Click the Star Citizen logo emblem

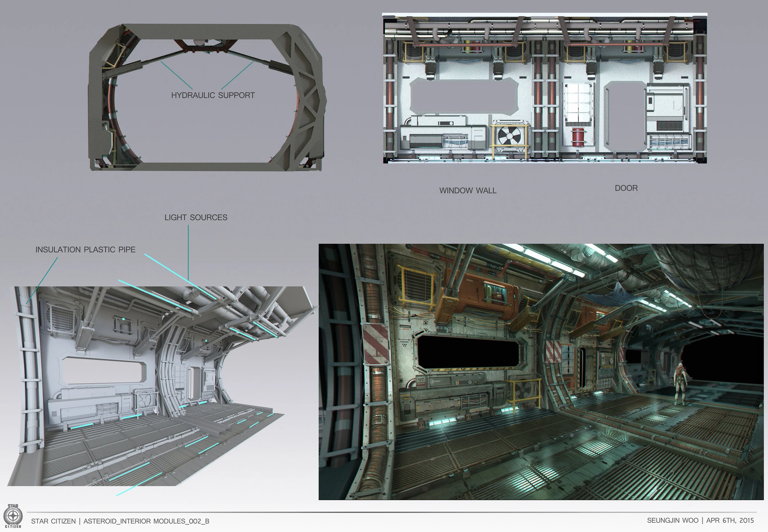13,516
